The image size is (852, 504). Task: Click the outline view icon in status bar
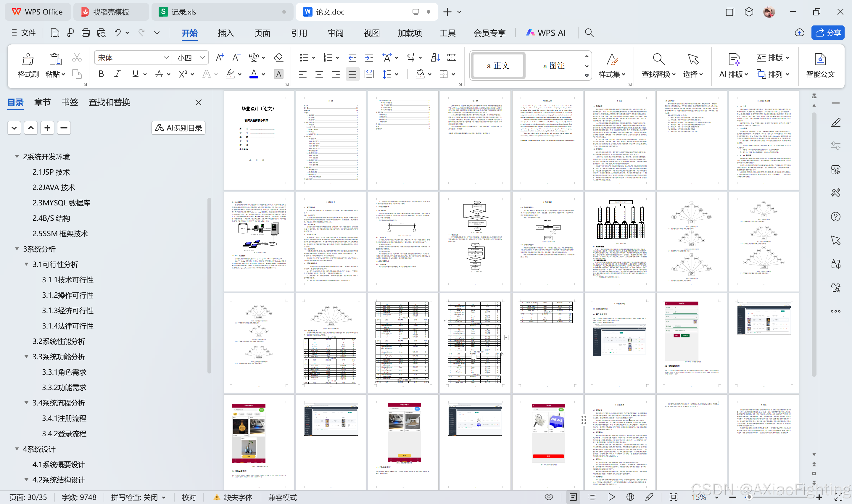coord(592,497)
